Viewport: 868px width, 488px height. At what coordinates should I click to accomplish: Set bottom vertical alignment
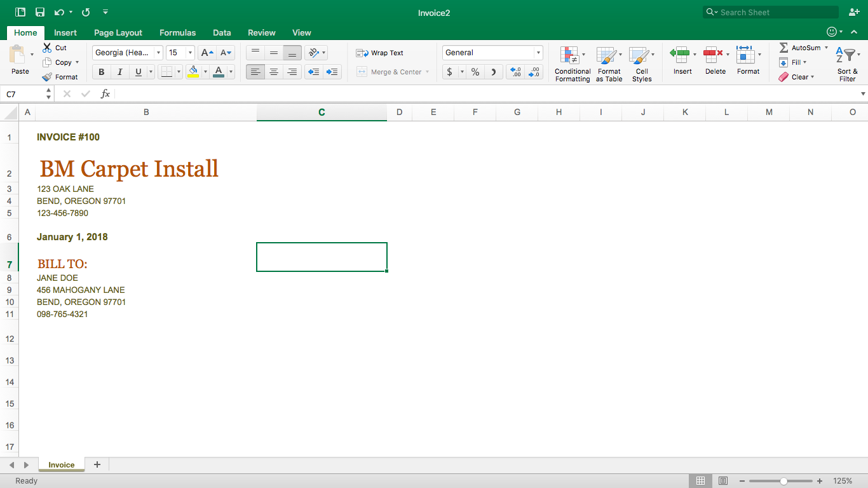tap(292, 53)
